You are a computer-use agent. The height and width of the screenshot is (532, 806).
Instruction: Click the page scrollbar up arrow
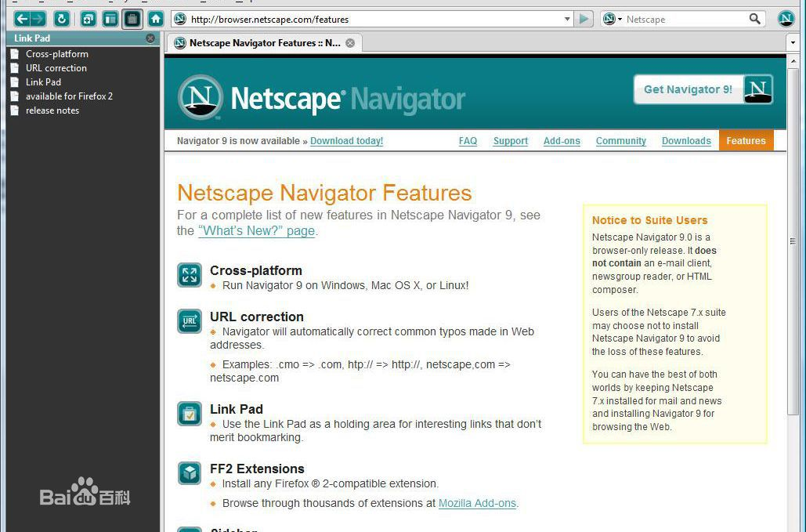coord(793,61)
